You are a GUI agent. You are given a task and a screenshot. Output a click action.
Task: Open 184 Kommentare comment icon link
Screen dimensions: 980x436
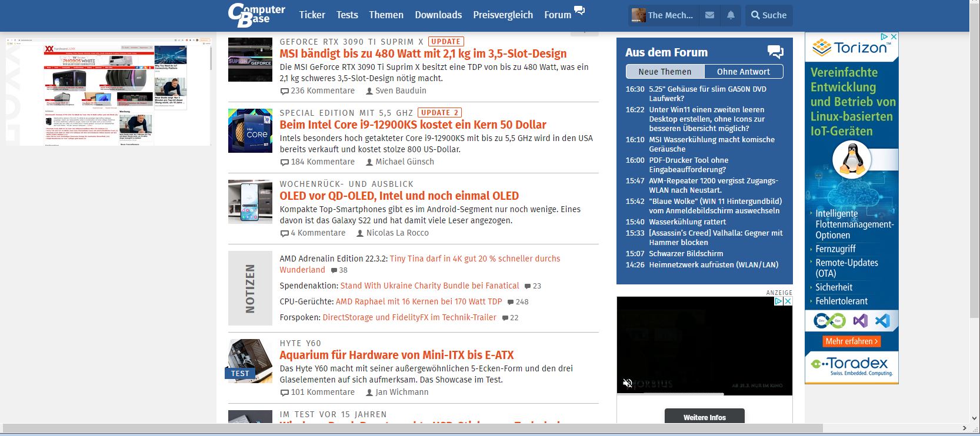(x=318, y=162)
